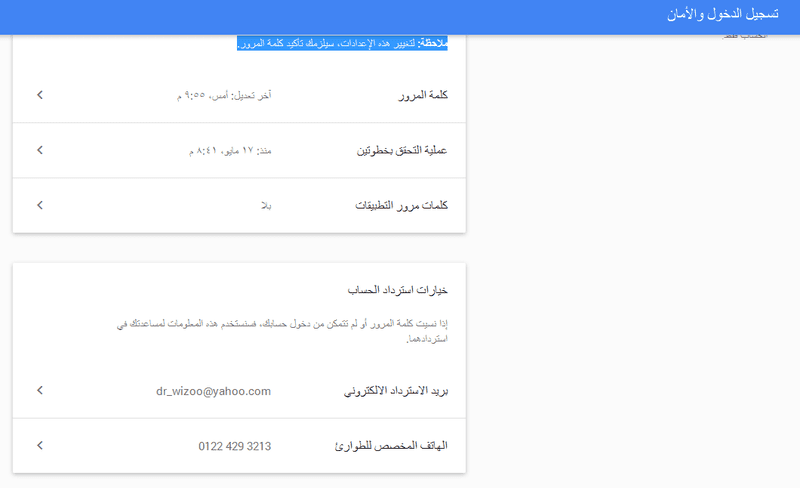Click the two-step date text منذ: ١٧ مايو
The height and width of the screenshot is (488, 800).
point(230,151)
